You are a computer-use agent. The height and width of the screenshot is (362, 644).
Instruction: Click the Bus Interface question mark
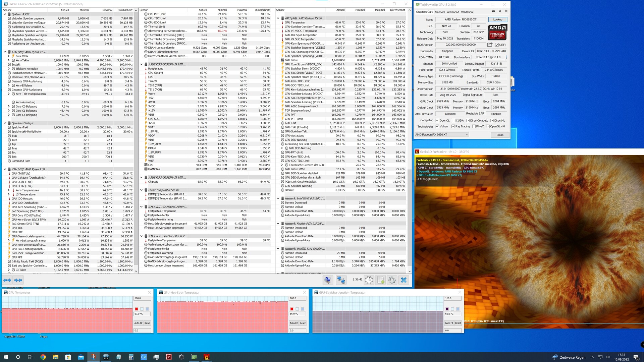click(506, 57)
